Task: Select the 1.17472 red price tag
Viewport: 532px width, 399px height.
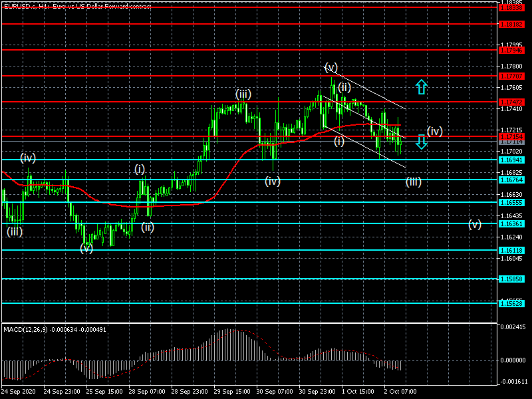Action: pos(511,102)
